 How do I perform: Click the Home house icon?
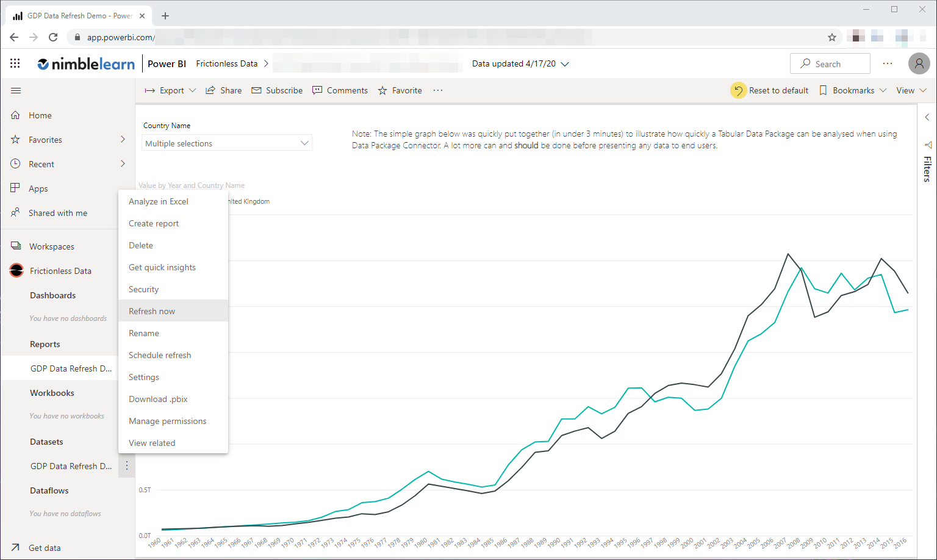(x=16, y=115)
